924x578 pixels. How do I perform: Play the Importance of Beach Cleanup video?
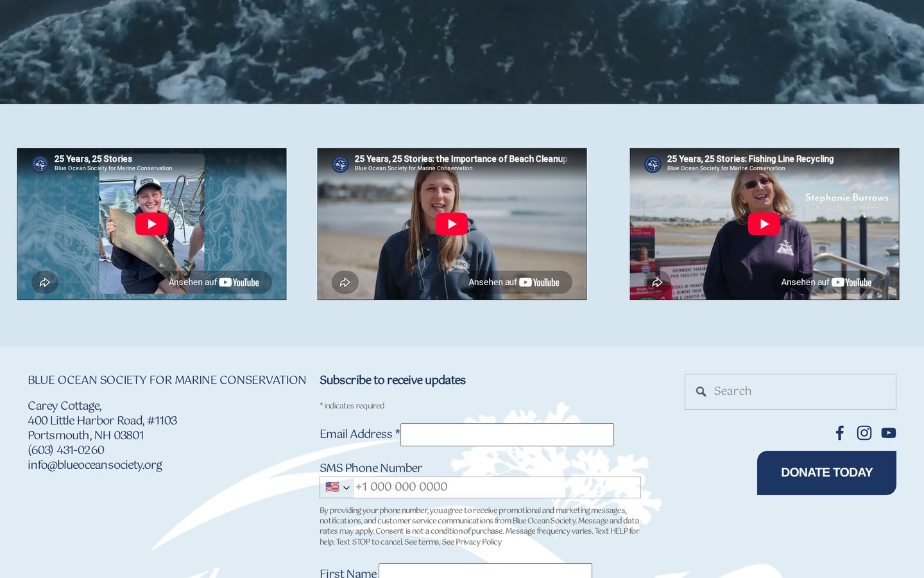click(x=452, y=224)
